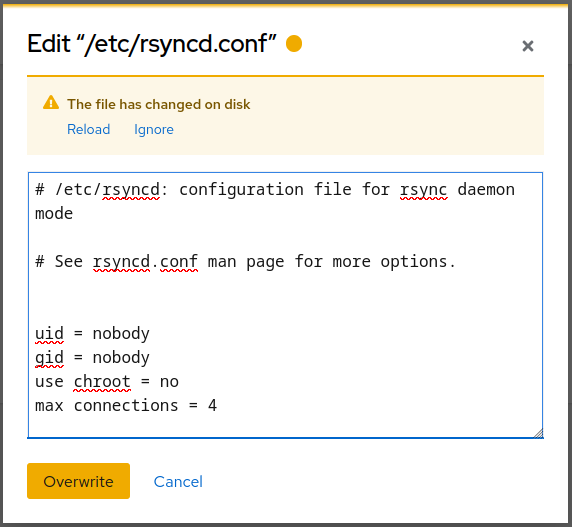Cancel editing the file
The width and height of the screenshot is (572, 527).
[x=178, y=482]
